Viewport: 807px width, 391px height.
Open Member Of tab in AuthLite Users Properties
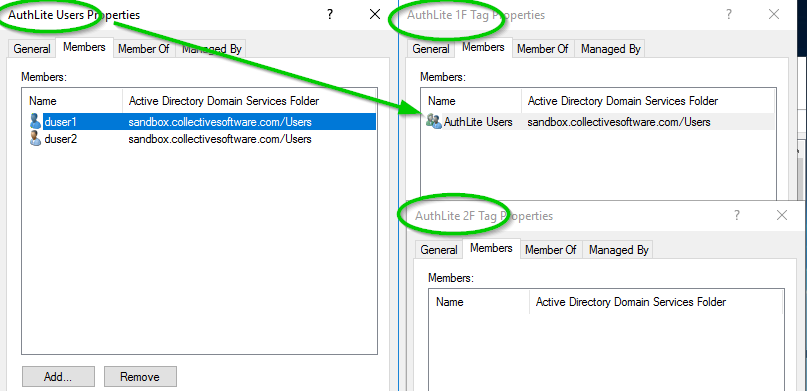[x=144, y=49]
